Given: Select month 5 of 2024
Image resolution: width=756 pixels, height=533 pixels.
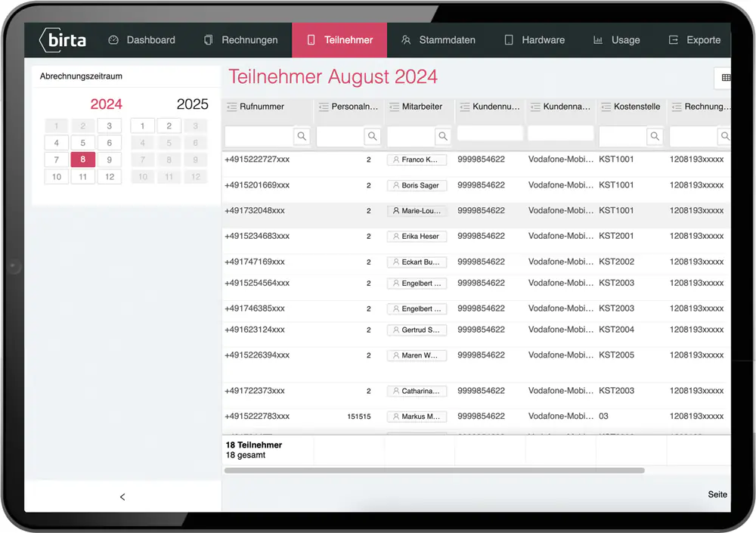Looking at the screenshot, I should coord(83,143).
